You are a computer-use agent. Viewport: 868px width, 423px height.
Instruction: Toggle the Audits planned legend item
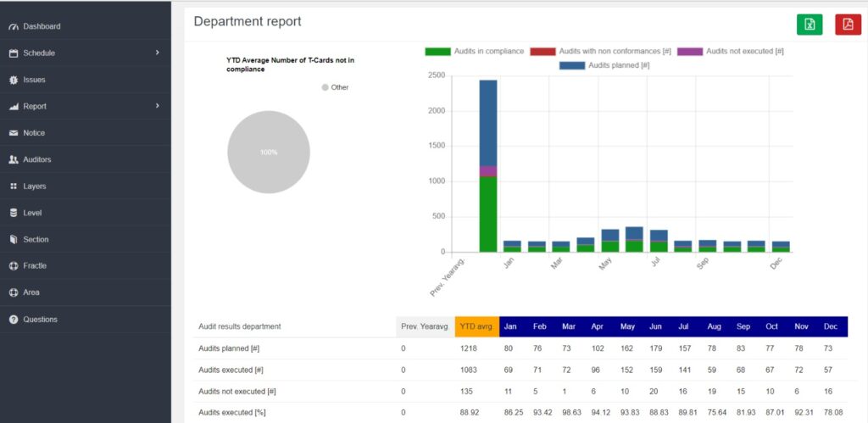pyautogui.click(x=604, y=65)
